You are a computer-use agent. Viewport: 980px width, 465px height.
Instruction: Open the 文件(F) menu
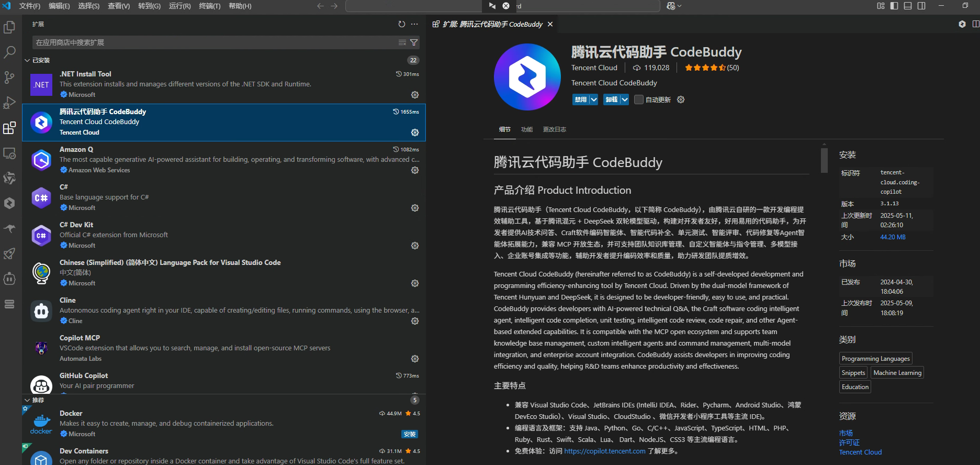pos(29,6)
